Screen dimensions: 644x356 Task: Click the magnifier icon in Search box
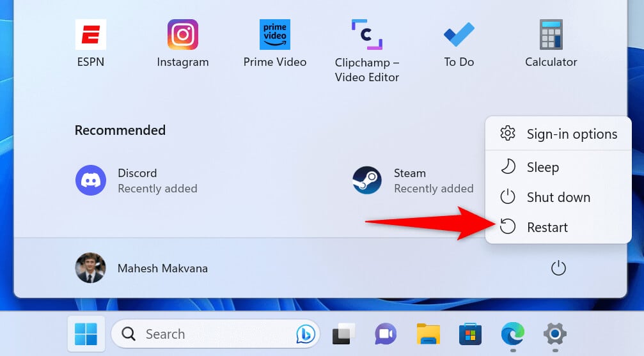(x=129, y=334)
